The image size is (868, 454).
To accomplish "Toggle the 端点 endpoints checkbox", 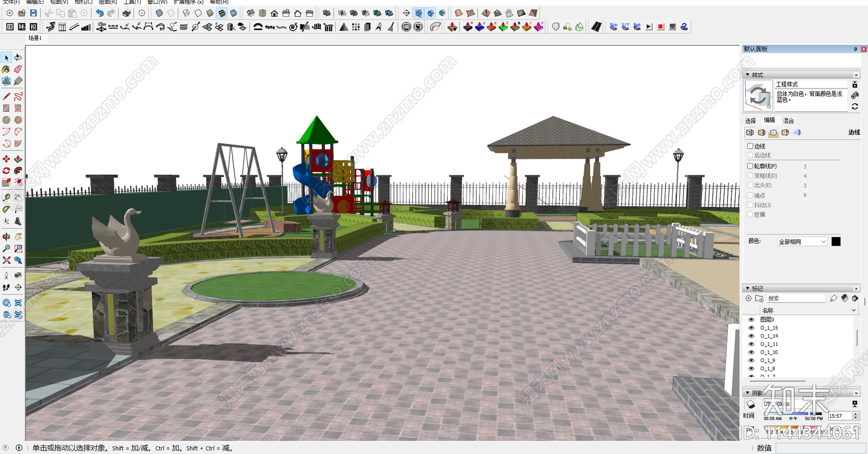I will pyautogui.click(x=750, y=195).
